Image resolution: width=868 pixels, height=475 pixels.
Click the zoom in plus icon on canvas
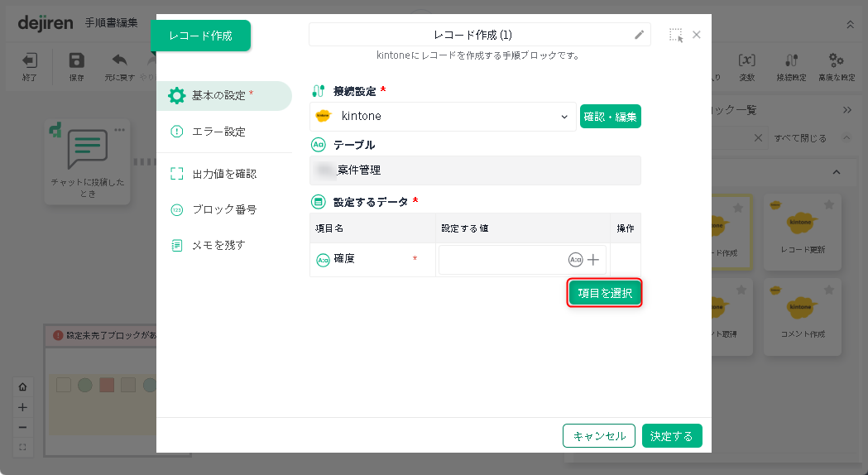[x=22, y=407]
